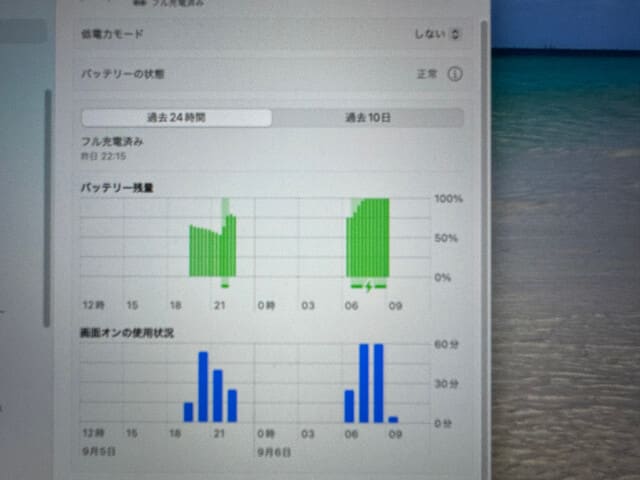Click the 9月6日 date label
This screenshot has width=640, height=480.
(273, 452)
